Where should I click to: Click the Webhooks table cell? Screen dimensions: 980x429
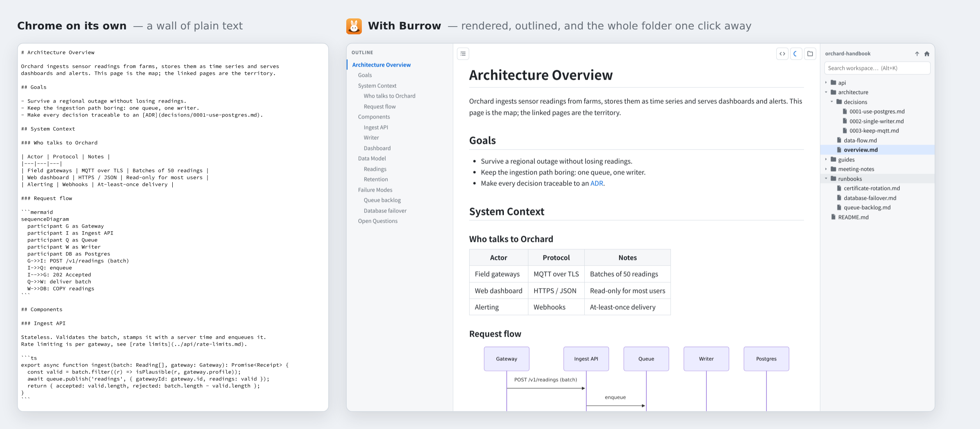(556, 307)
